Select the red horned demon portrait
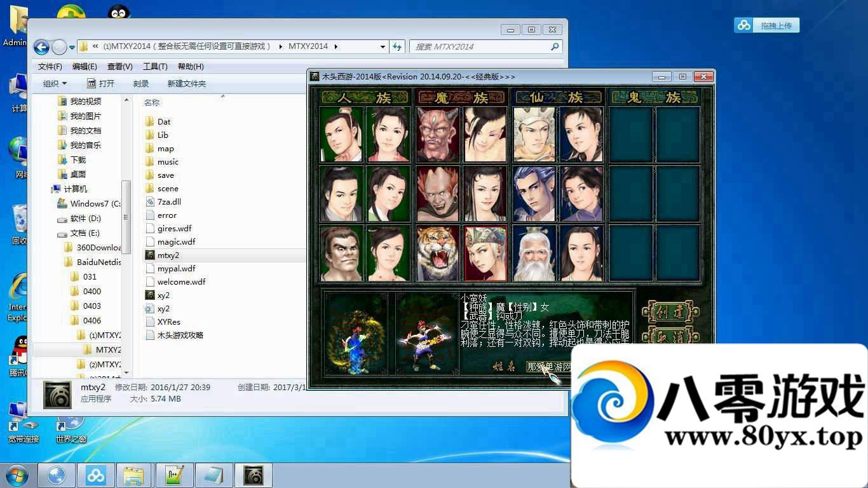868x488 pixels. (438, 135)
